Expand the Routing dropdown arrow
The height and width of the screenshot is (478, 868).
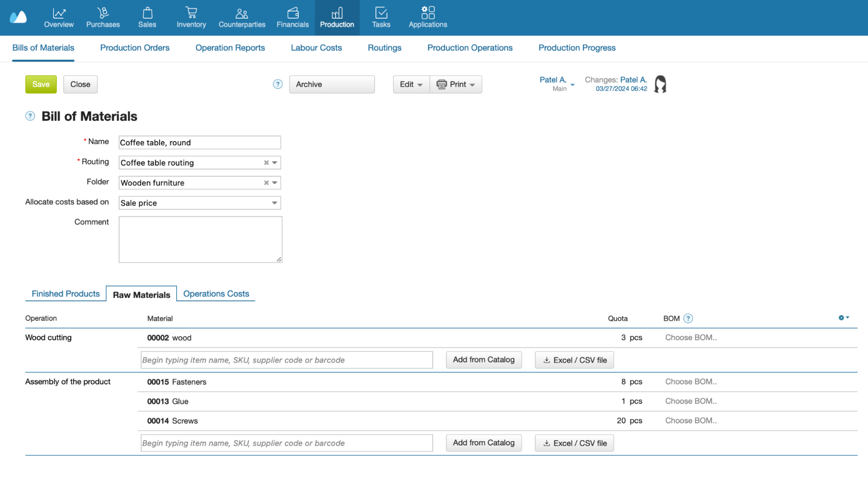tap(274, 163)
